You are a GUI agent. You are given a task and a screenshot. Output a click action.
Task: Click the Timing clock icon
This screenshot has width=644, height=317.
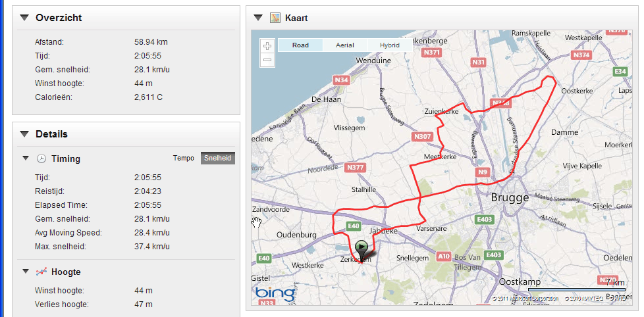tap(41, 158)
